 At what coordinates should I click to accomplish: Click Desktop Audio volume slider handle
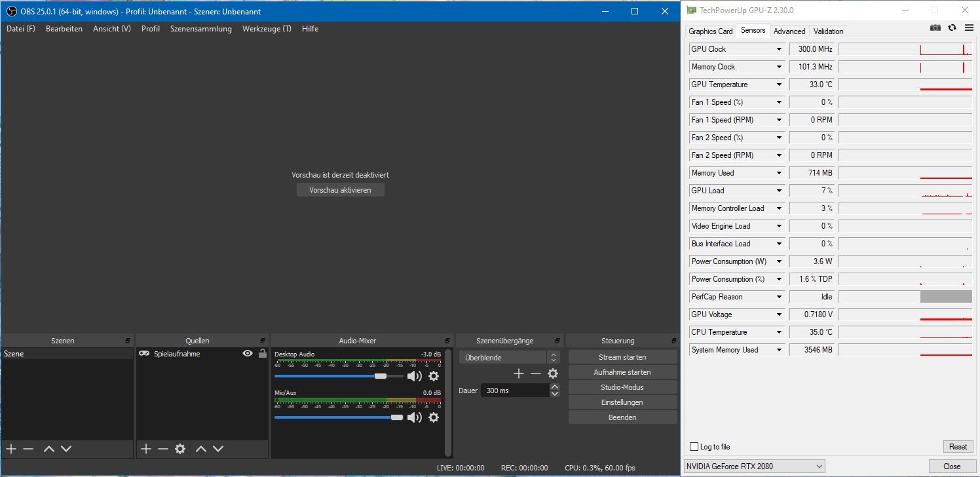[x=381, y=376]
